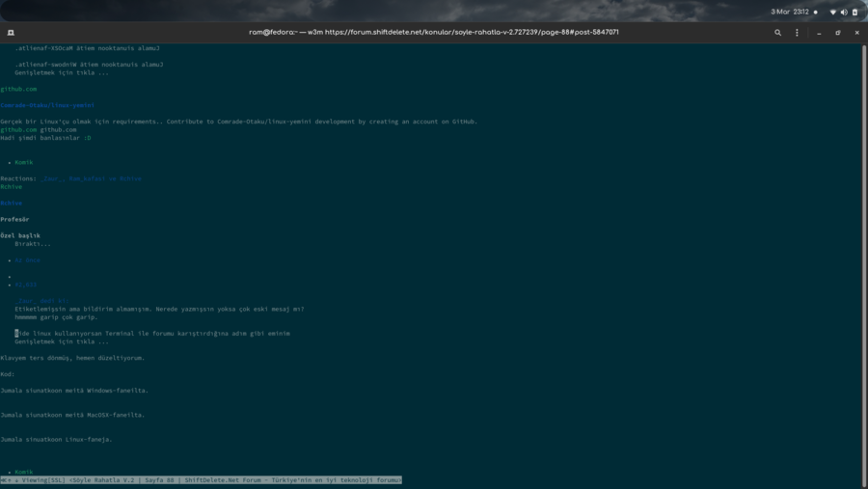Click the window title showing the w3m forum URL
This screenshot has height=489, width=868.
[433, 32]
